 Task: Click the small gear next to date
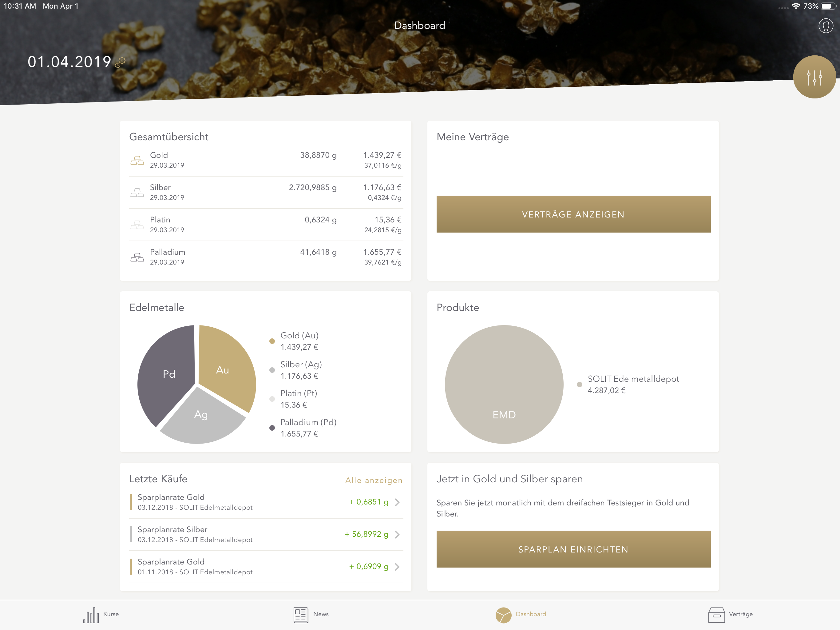coord(121,63)
